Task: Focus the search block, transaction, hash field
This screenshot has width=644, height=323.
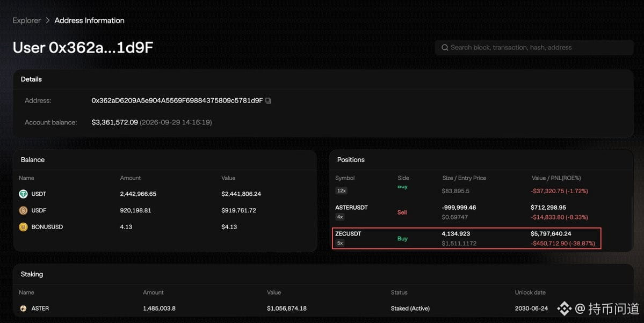Action: coord(534,48)
